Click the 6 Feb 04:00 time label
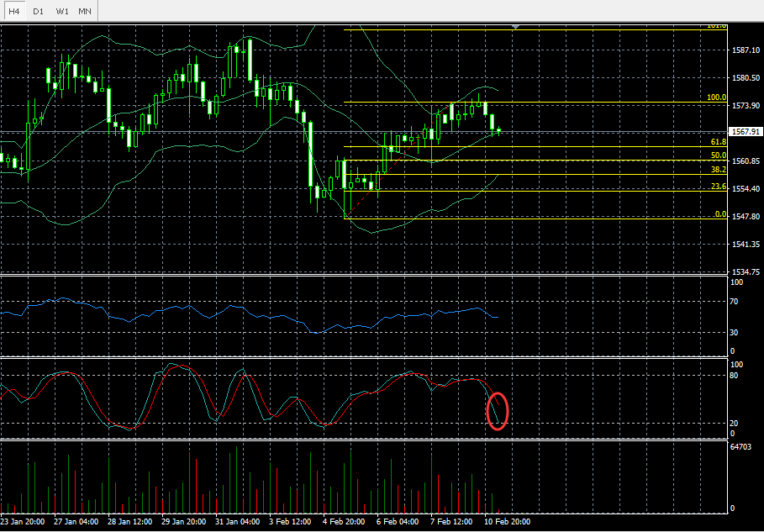 (x=398, y=522)
